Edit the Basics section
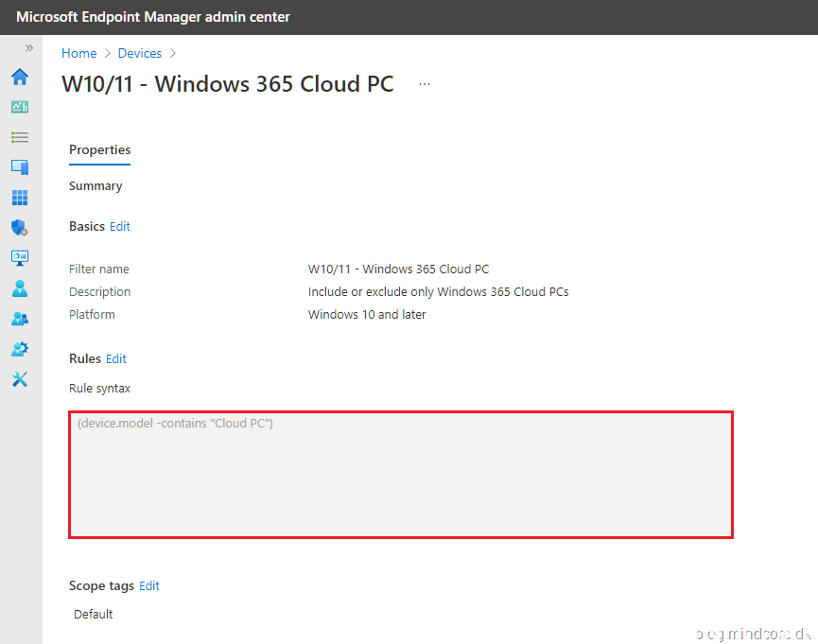Image resolution: width=818 pixels, height=644 pixels. 119,226
